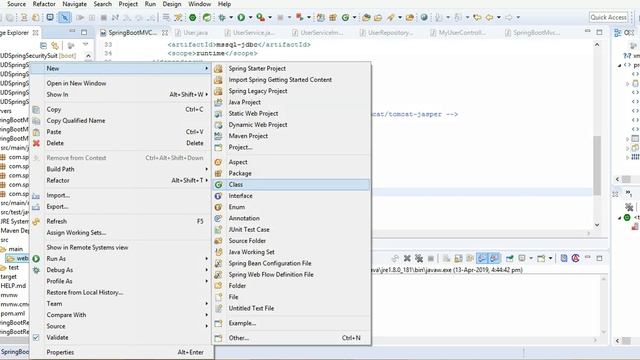Switch to the SpringBootMVC editor tab
The width and height of the screenshot is (640, 360).
133,33
